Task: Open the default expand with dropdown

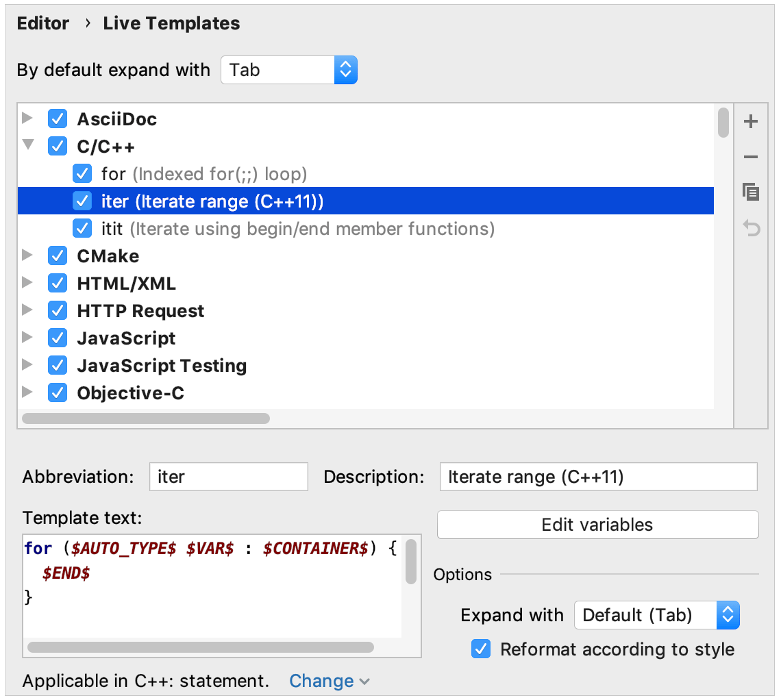Action: (345, 69)
